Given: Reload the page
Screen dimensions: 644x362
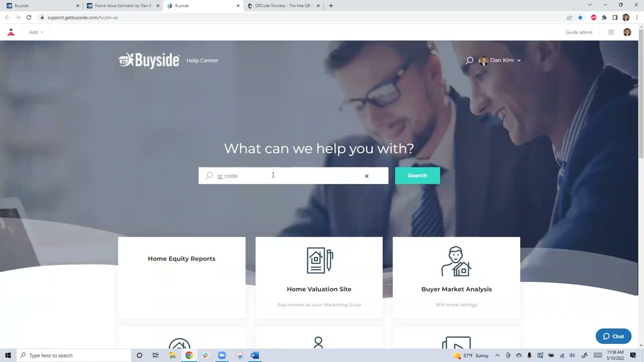Looking at the screenshot, I should [x=29, y=18].
